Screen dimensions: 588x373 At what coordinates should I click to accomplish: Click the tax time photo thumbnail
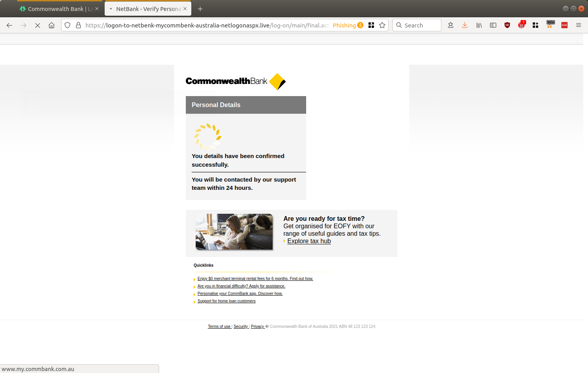(234, 232)
